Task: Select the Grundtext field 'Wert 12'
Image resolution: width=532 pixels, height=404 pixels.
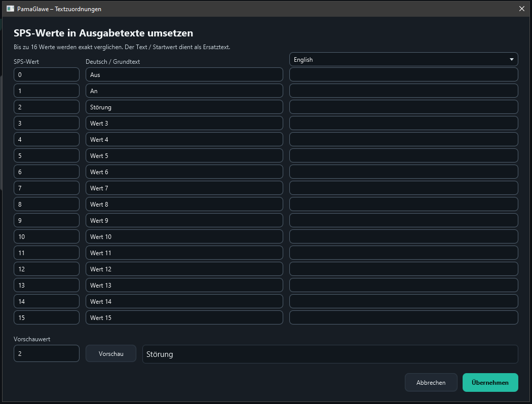Action: point(184,269)
